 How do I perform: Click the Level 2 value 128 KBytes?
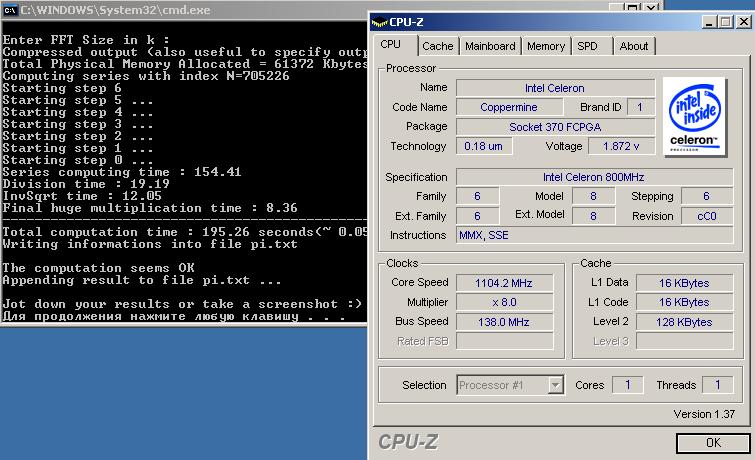[684, 322]
